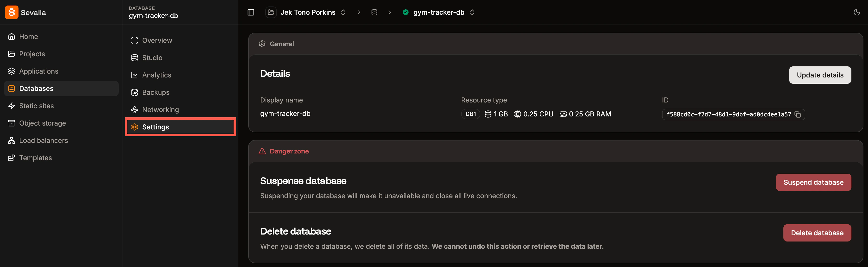Viewport: 868px width, 267px height.
Task: Open the Networking tab
Action: point(180,109)
